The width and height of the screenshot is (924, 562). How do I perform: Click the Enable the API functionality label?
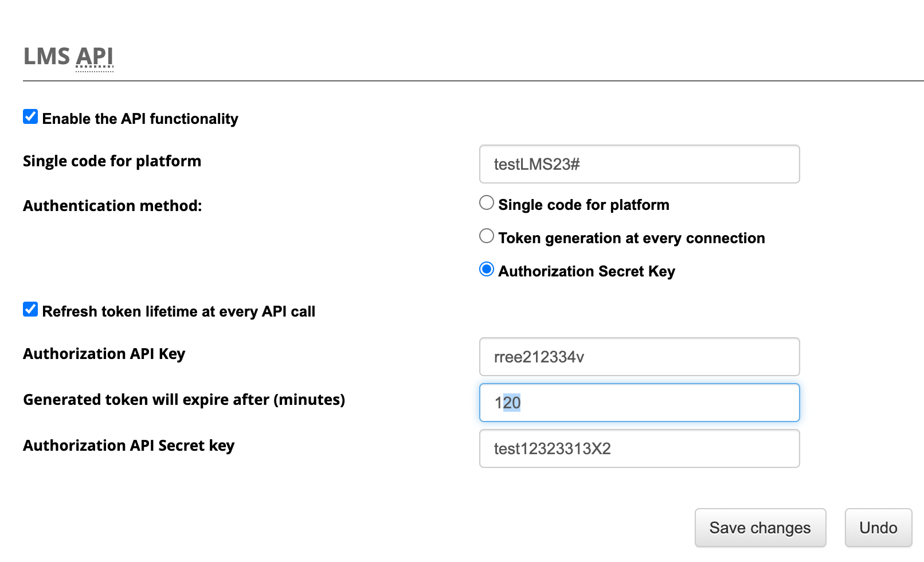click(x=140, y=119)
